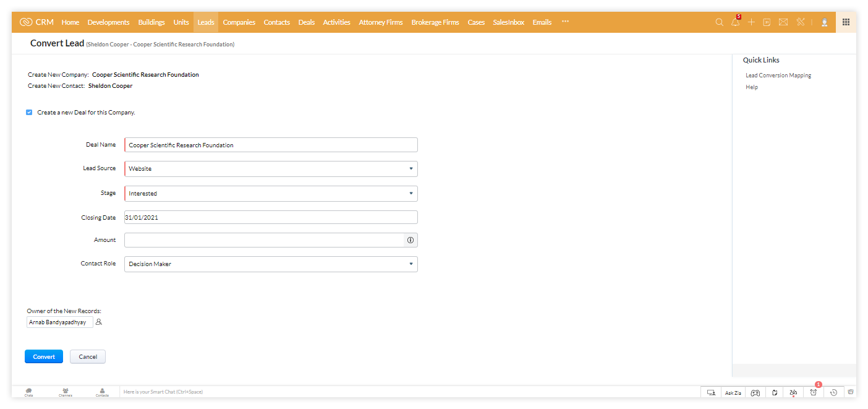Click the Convert Lead heading

pos(57,43)
